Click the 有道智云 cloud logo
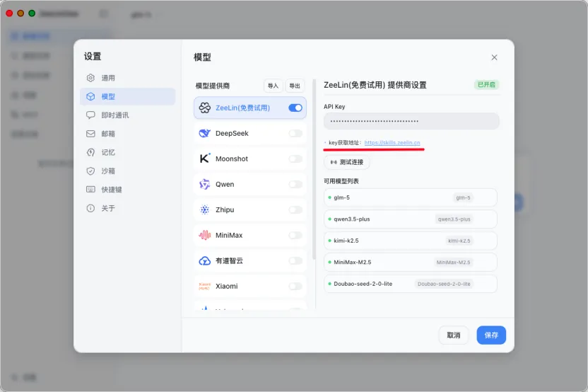588x392 pixels. tap(205, 260)
